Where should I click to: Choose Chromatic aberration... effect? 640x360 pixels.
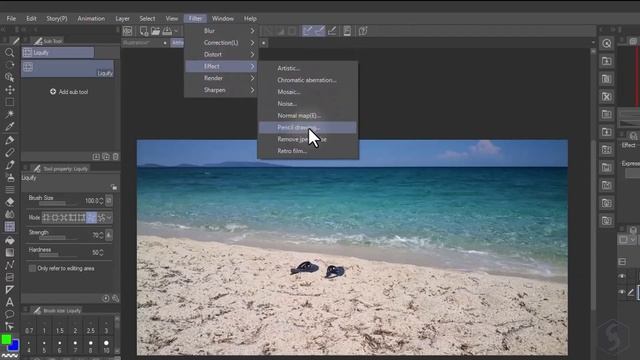point(308,80)
